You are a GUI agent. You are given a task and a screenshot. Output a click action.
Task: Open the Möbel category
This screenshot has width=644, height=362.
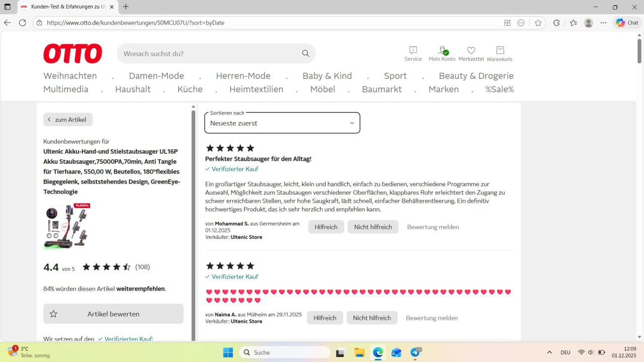point(323,89)
